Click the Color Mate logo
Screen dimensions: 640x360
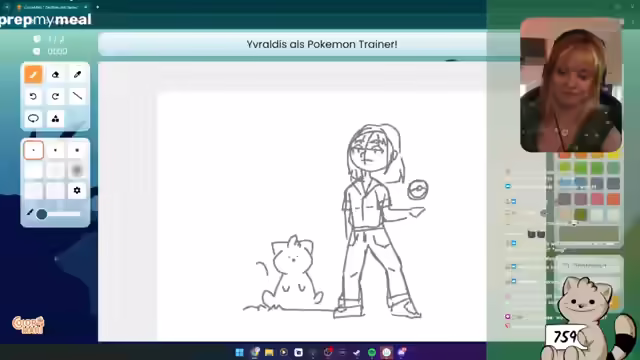pyautogui.click(x=28, y=325)
